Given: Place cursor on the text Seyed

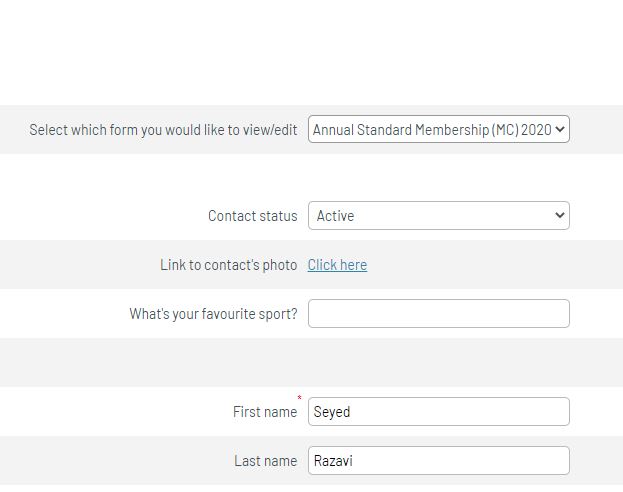Looking at the screenshot, I should tap(332, 412).
